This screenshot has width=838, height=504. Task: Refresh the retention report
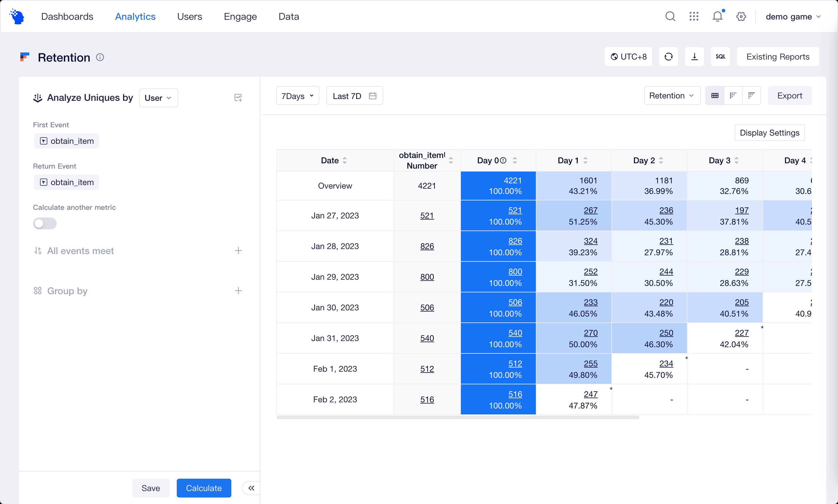tap(668, 56)
